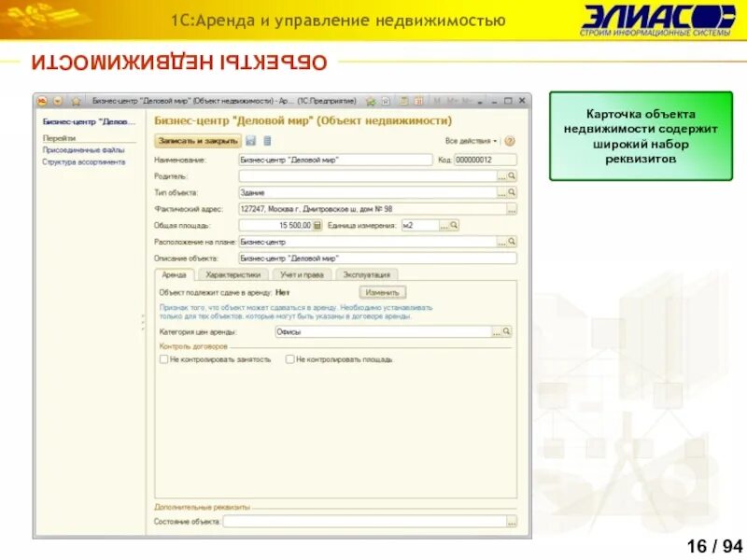
Task: Click the list document icon beside save icon
Action: (x=267, y=141)
